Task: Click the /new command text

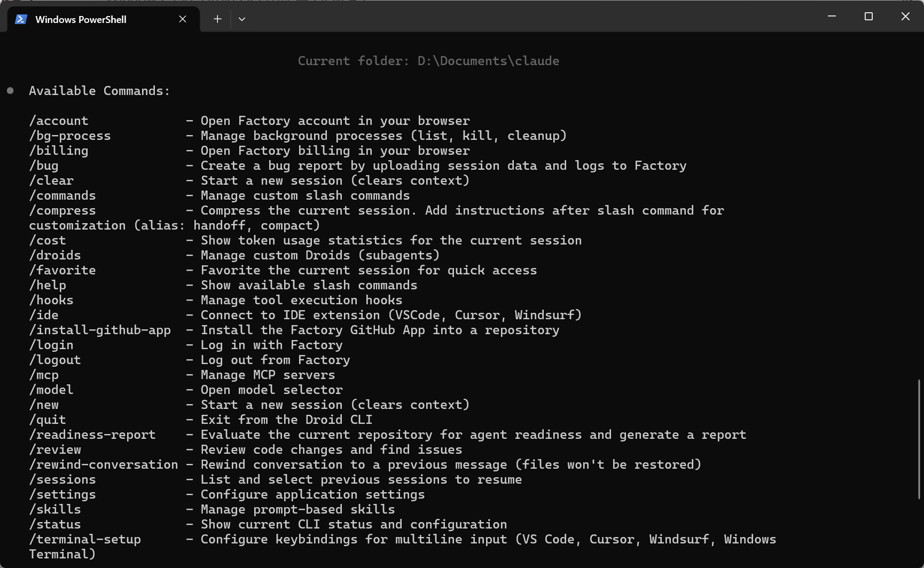Action: pyautogui.click(x=44, y=405)
